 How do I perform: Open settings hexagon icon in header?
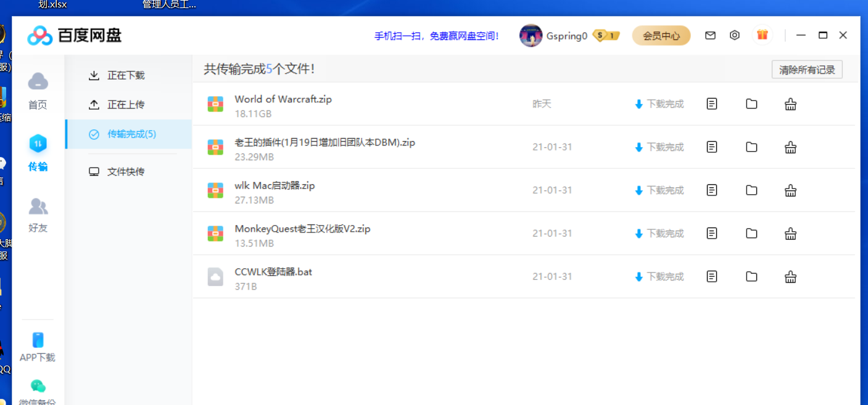coord(734,36)
